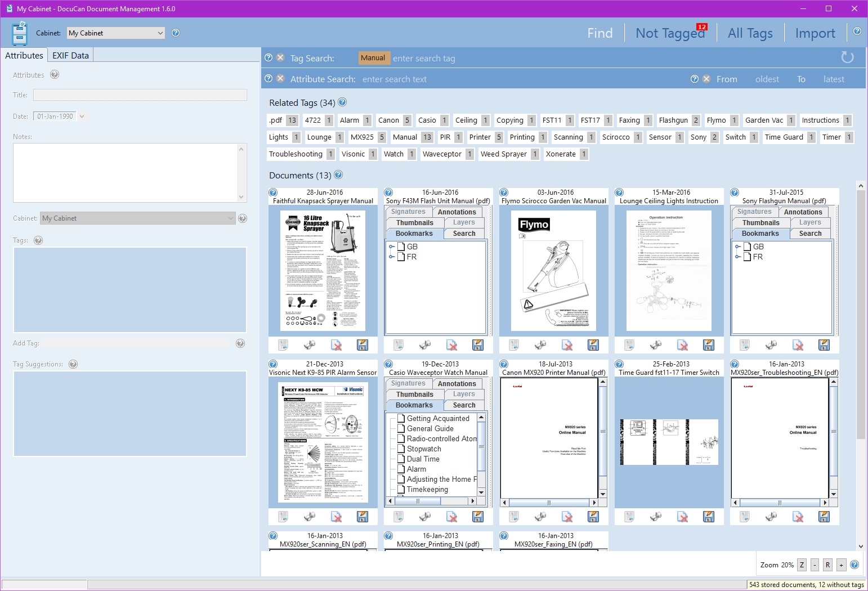Screen dimensions: 868x591
Task: Open the Flymo Scirocco Garden Vac Manual thumbnail
Action: coord(553,271)
